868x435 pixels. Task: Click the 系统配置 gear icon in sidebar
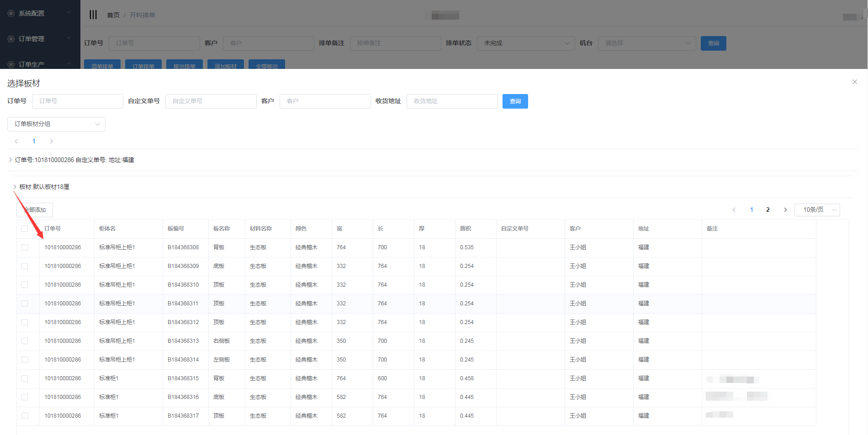click(x=11, y=13)
